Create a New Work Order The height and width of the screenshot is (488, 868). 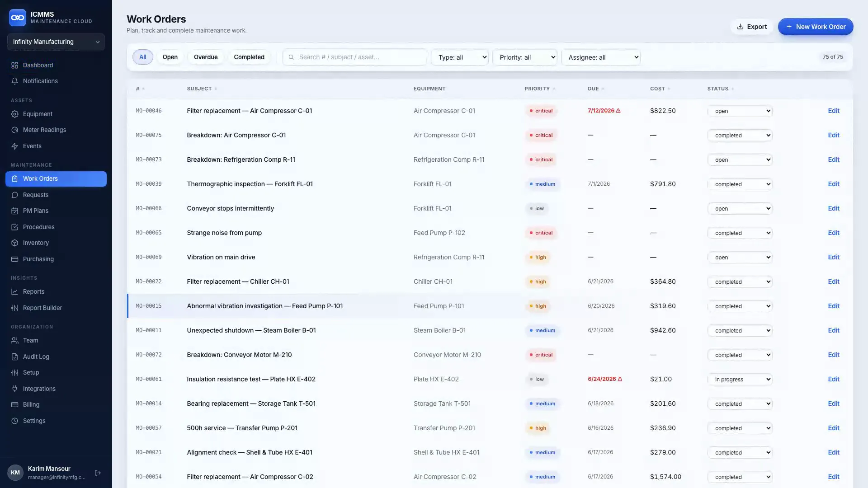point(816,27)
